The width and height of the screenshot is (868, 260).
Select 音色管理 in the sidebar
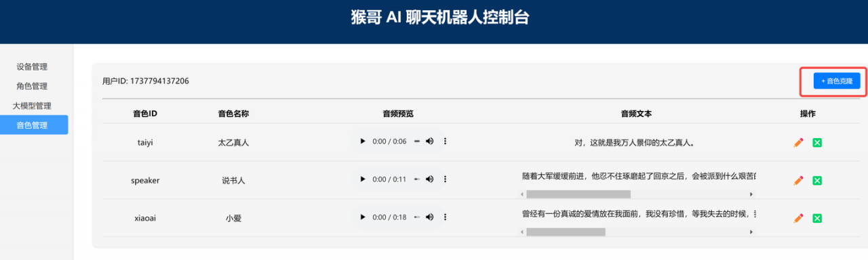coord(34,125)
